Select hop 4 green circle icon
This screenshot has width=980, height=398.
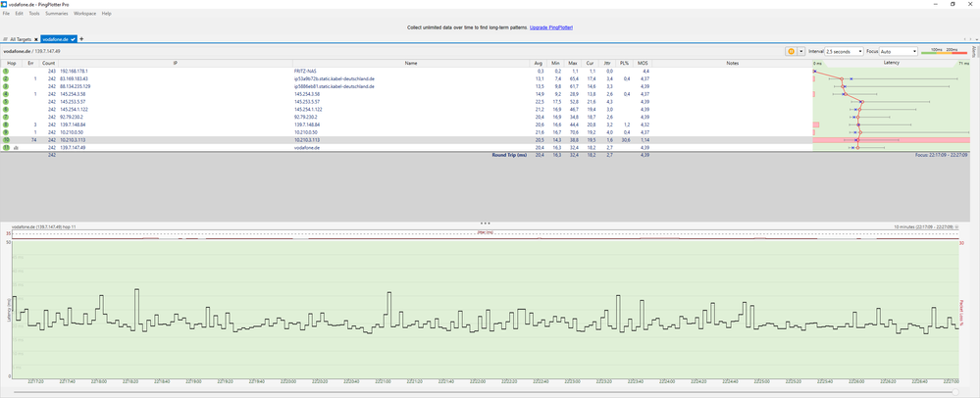6,94
